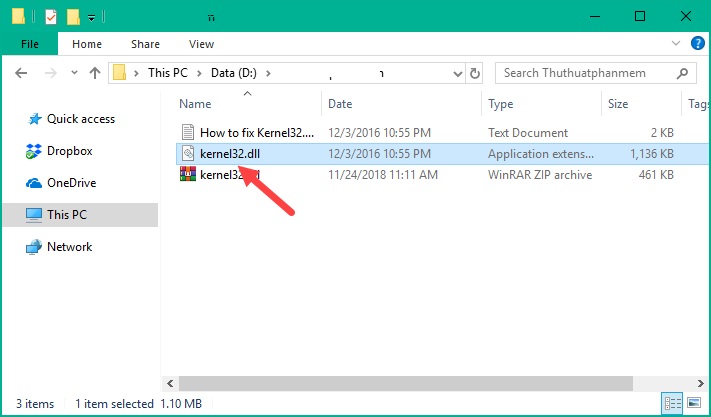Image resolution: width=711 pixels, height=417 pixels.
Task: Click the horizontal scrollbar right arrow
Action: (x=701, y=383)
